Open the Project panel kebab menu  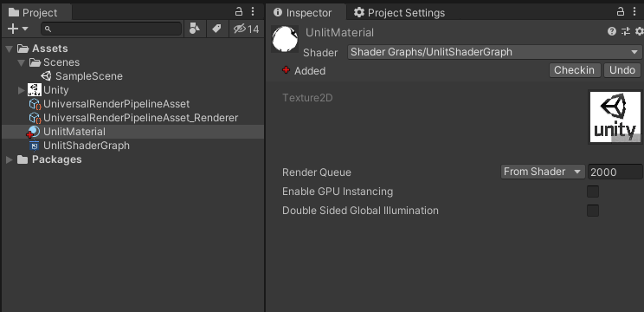(x=253, y=11)
